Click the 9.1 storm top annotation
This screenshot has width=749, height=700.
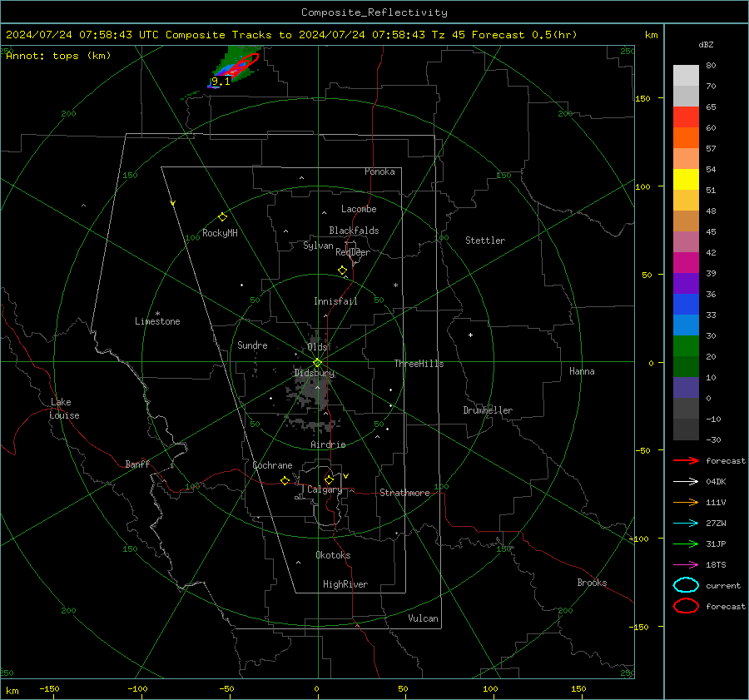[221, 82]
